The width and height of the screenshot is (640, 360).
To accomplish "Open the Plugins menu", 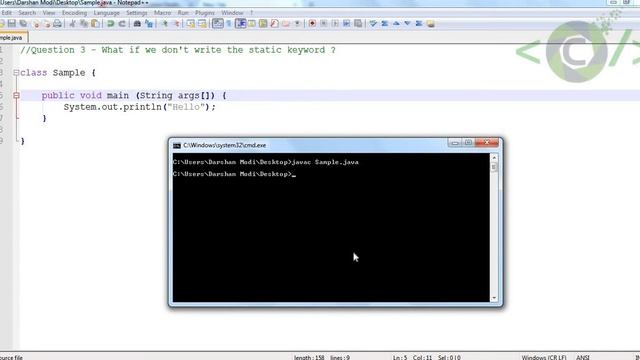I will pyautogui.click(x=204, y=13).
